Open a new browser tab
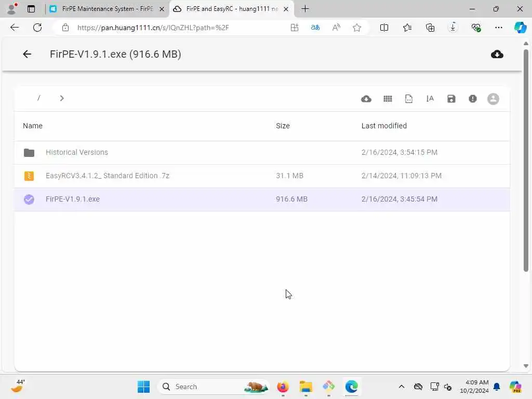The width and height of the screenshot is (532, 399). 305,9
